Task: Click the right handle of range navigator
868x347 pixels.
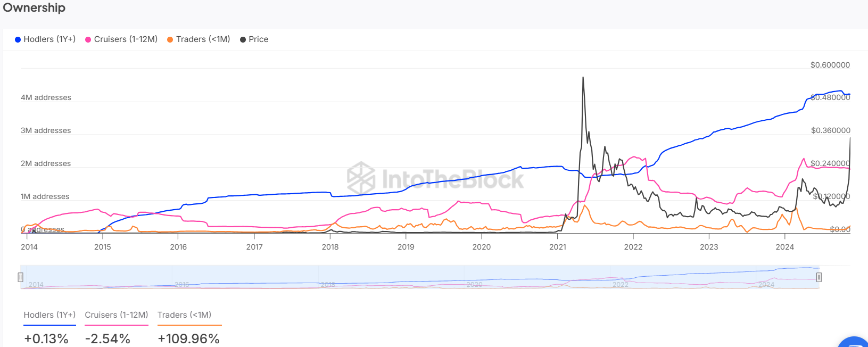Action: tap(819, 277)
